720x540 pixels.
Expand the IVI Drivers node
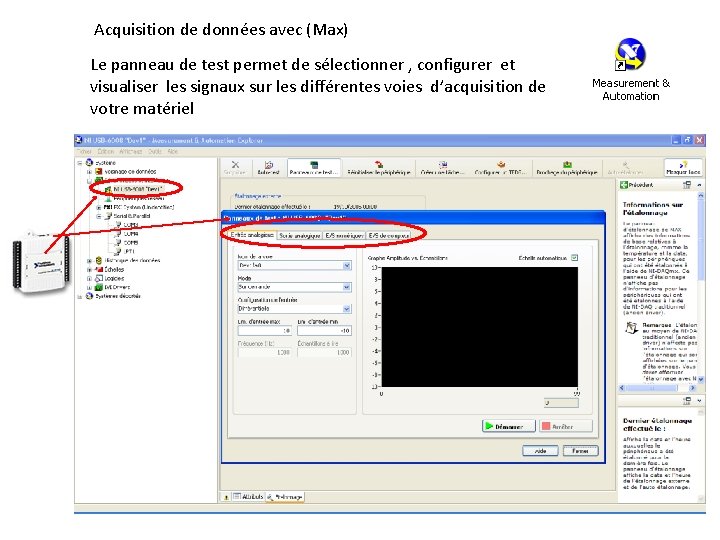(x=89, y=287)
